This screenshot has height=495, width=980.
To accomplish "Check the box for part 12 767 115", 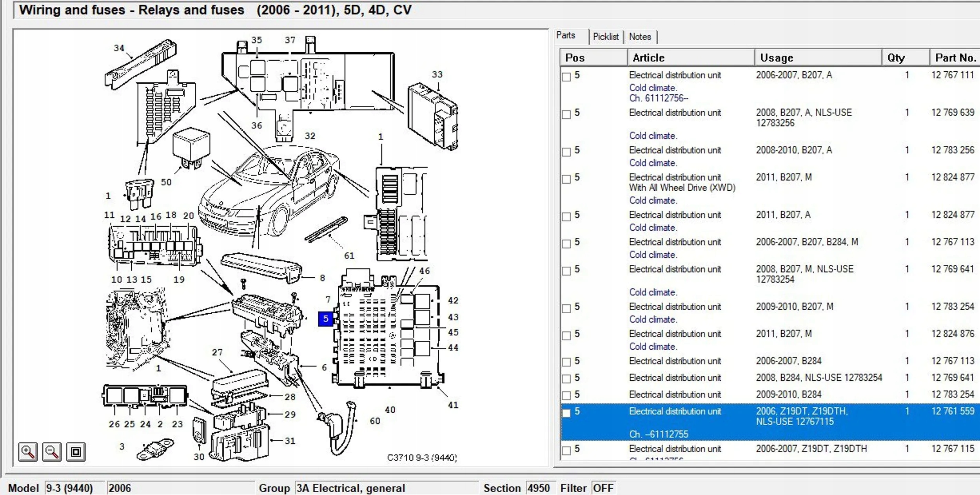I will [566, 450].
